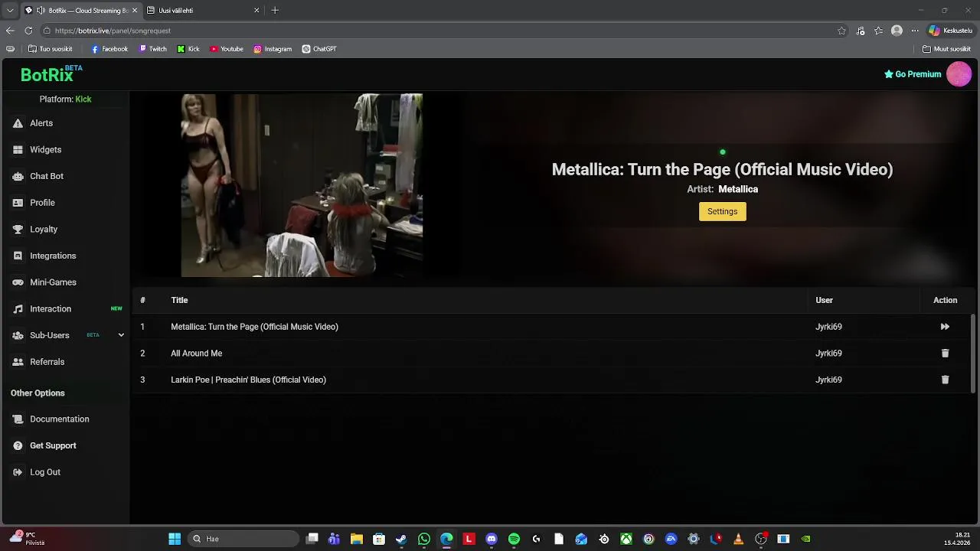The height and width of the screenshot is (551, 980).
Task: Click user Jyrki69 in the All Around Me row
Action: [x=828, y=354]
